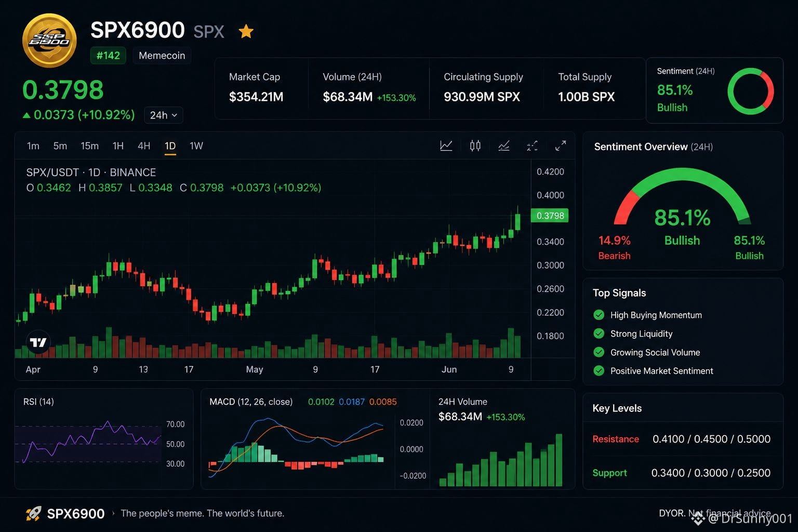The image size is (798, 532).
Task: Click the 0.0373 (+10.92%) change under the price
Action: (84, 115)
